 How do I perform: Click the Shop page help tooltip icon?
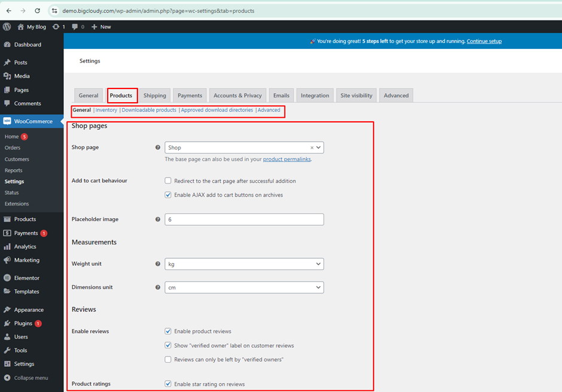coord(158,147)
